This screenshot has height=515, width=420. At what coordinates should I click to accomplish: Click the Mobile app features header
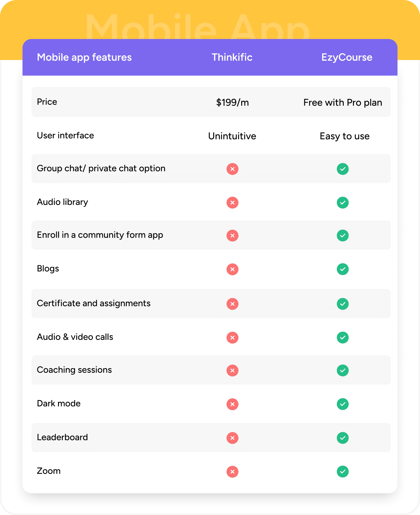[x=84, y=57]
